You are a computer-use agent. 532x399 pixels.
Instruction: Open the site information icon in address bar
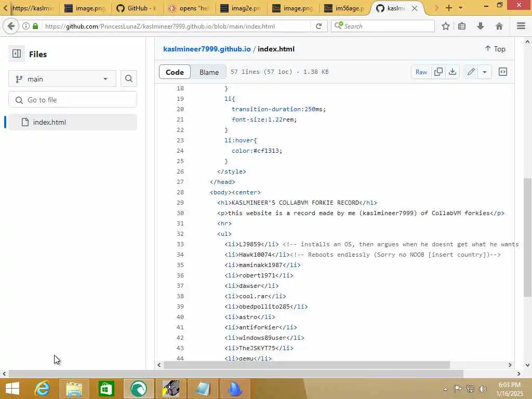(x=26, y=26)
